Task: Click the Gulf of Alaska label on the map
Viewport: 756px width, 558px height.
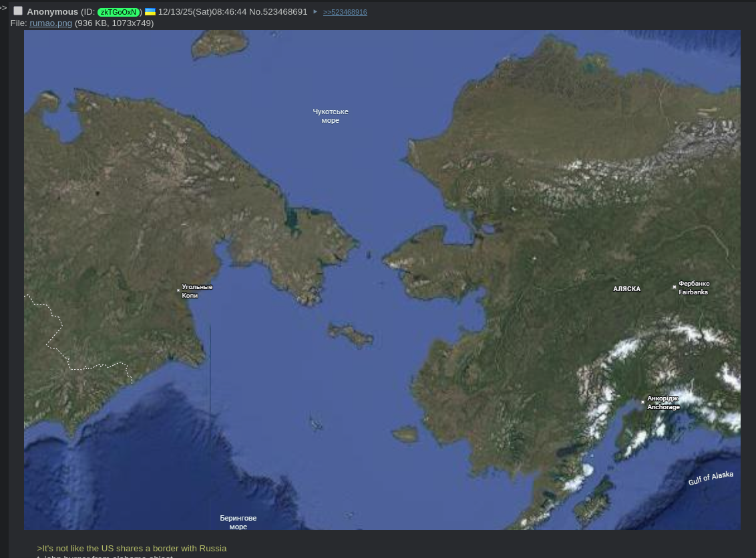Action: click(711, 478)
